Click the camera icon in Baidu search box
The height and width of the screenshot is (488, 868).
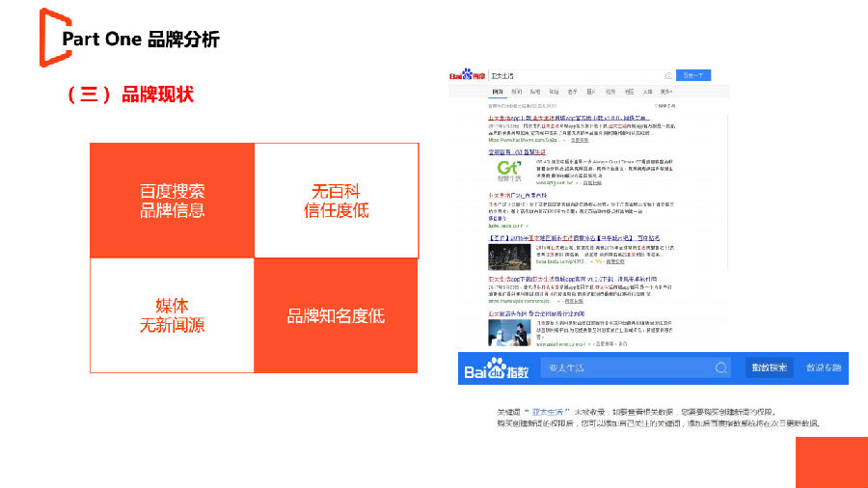click(667, 74)
